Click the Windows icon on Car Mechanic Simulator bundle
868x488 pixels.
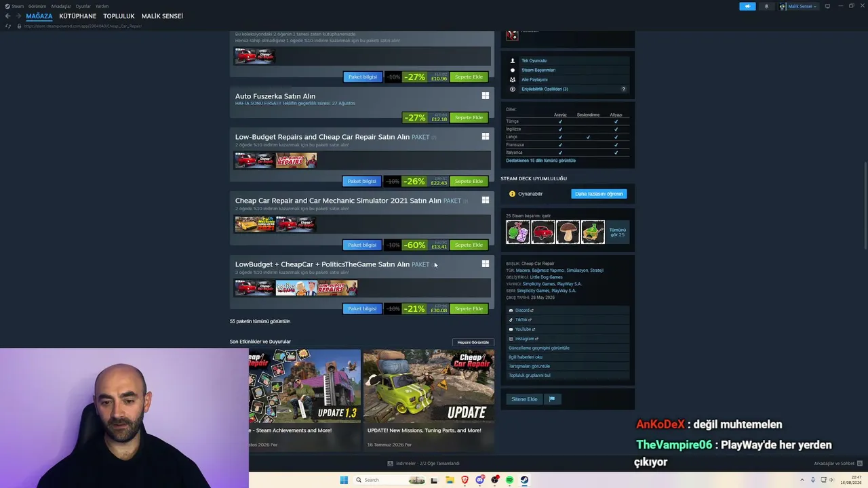(486, 201)
